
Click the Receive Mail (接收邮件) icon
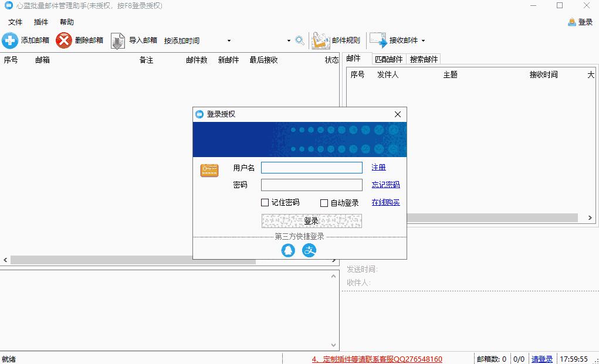pos(378,40)
